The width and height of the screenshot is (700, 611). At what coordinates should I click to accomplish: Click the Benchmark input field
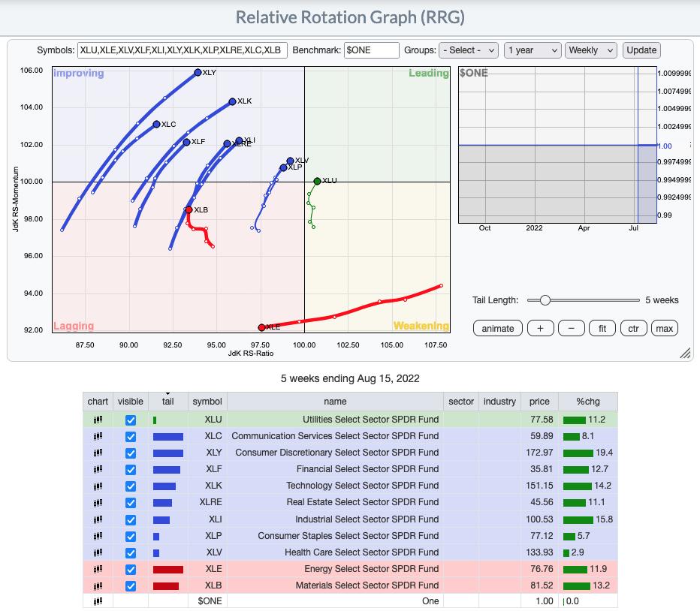pos(372,50)
